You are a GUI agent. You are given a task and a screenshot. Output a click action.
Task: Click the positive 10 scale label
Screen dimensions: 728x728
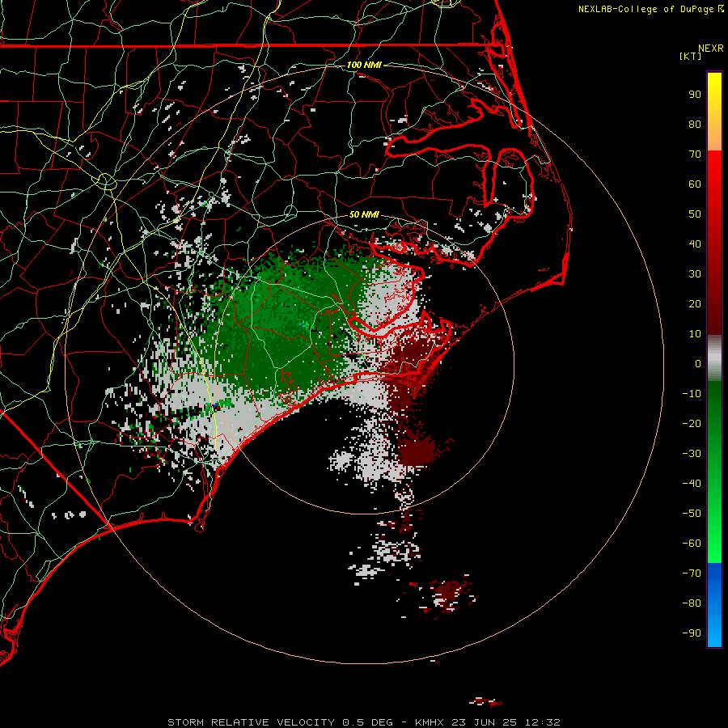695,334
